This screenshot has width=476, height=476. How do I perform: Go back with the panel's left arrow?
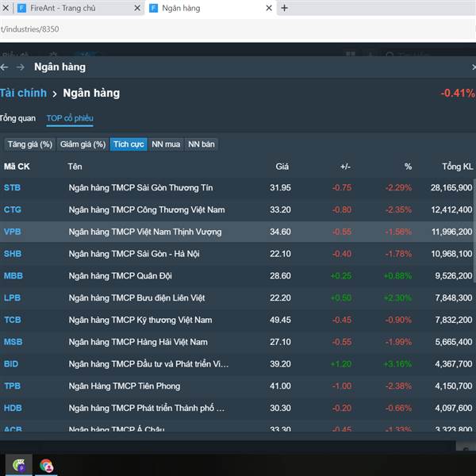(x=4, y=67)
